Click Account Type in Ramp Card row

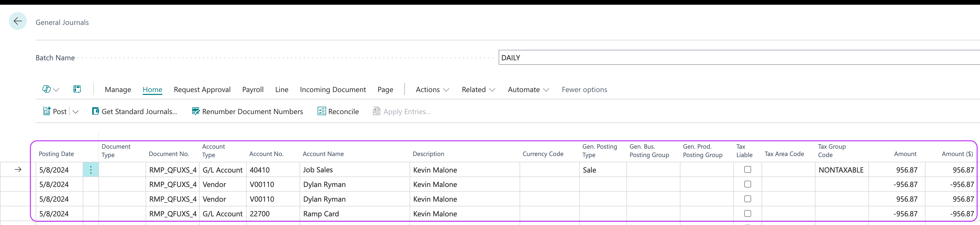click(223, 213)
